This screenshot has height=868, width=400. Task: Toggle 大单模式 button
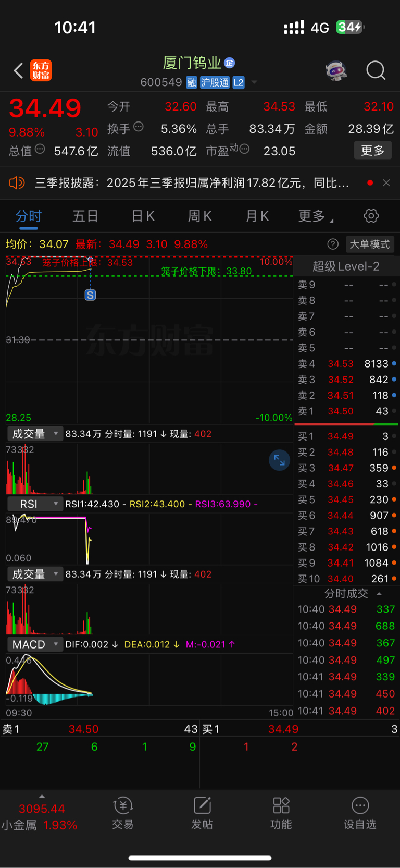point(369,244)
